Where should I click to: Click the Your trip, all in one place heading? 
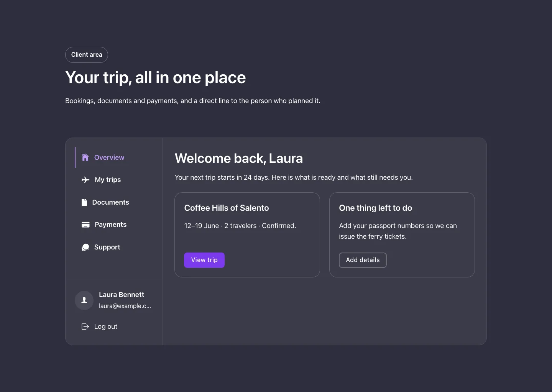pyautogui.click(x=156, y=78)
